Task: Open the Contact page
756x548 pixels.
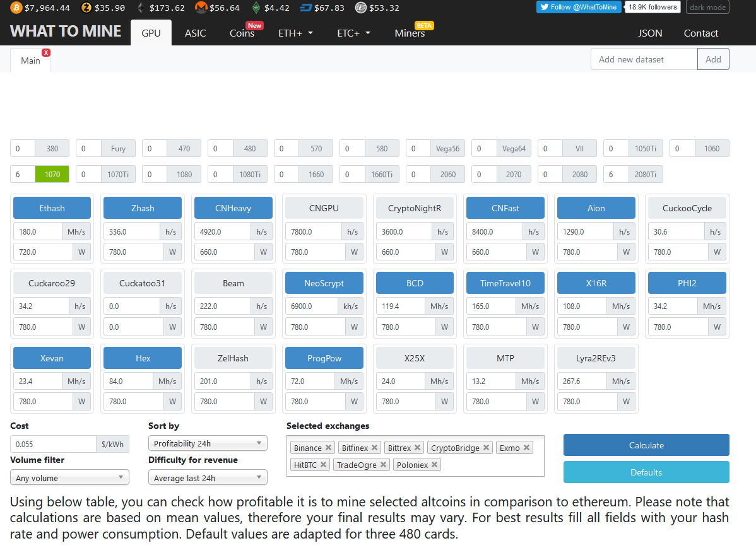Action: coord(701,33)
